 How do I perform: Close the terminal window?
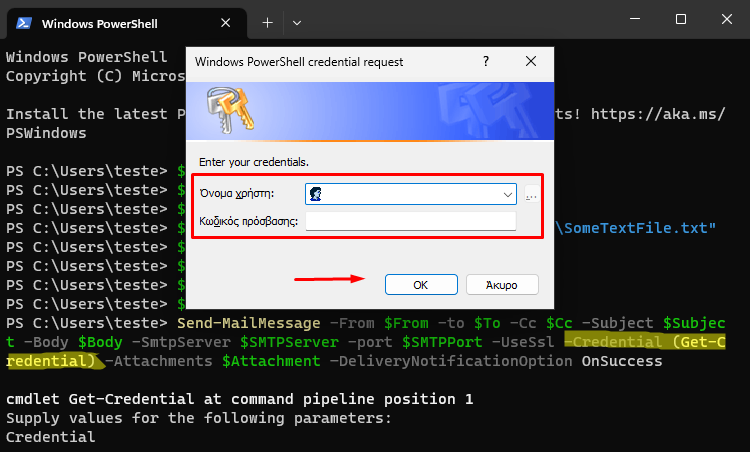click(x=727, y=19)
